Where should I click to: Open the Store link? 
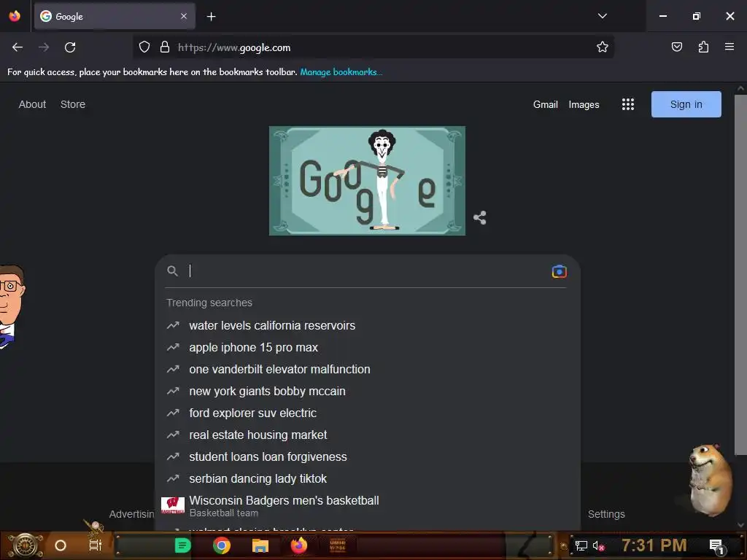[73, 104]
